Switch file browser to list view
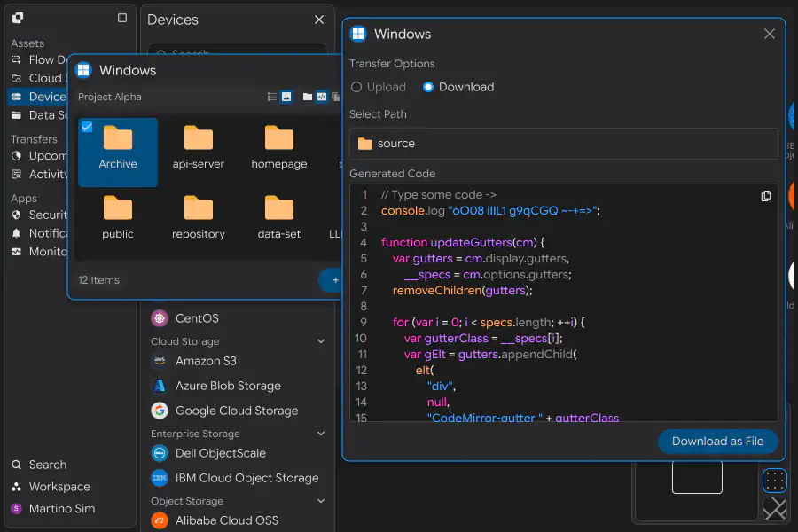The image size is (798, 532). [272, 97]
